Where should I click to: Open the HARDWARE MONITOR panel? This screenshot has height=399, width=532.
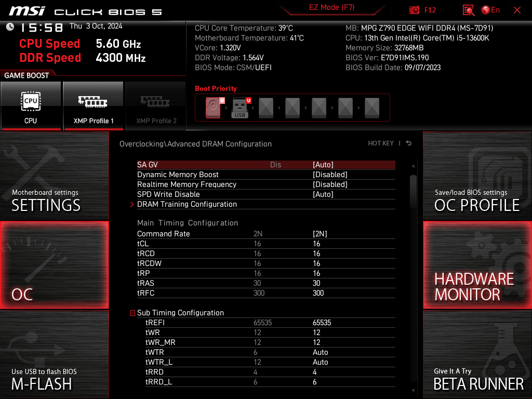pos(477,265)
